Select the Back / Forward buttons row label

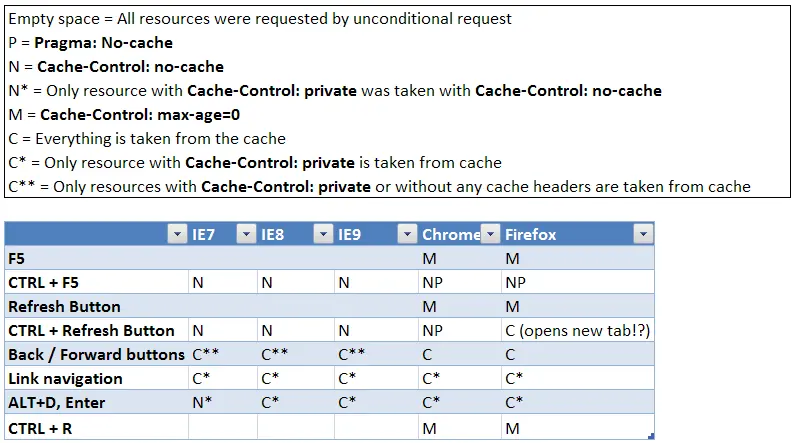96,354
